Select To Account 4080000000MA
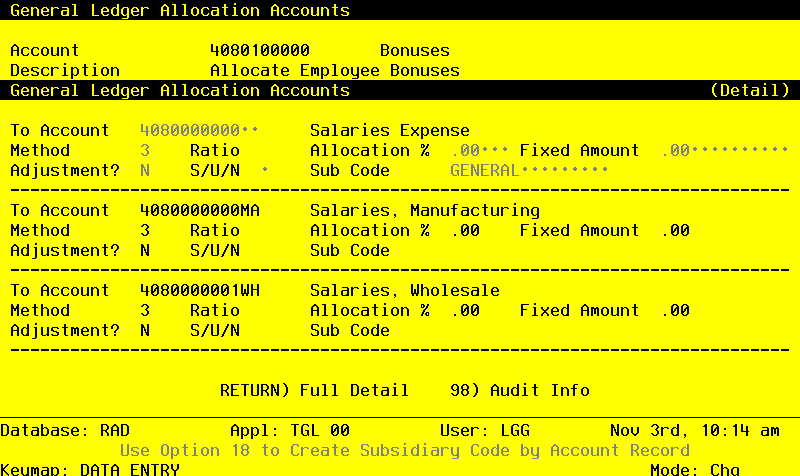This screenshot has height=476, width=800. coord(199,210)
